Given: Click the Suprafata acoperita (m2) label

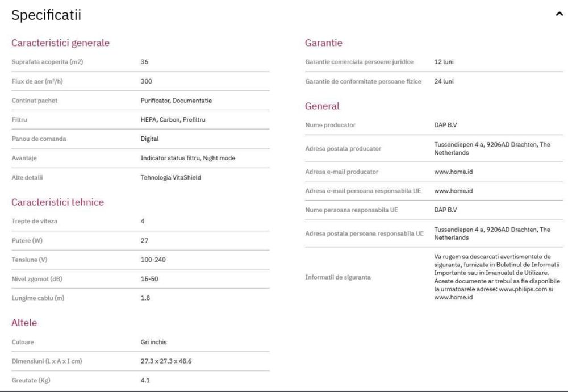Looking at the screenshot, I should pyautogui.click(x=48, y=62).
